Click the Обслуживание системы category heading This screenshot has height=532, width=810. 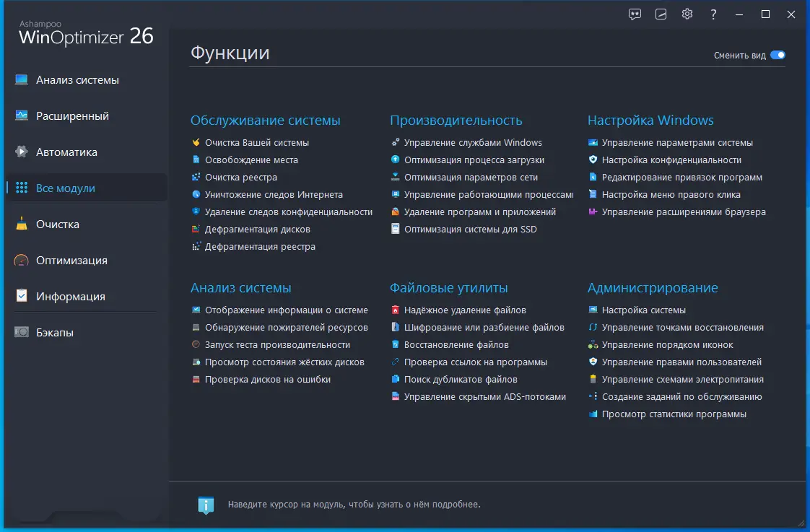coord(265,121)
